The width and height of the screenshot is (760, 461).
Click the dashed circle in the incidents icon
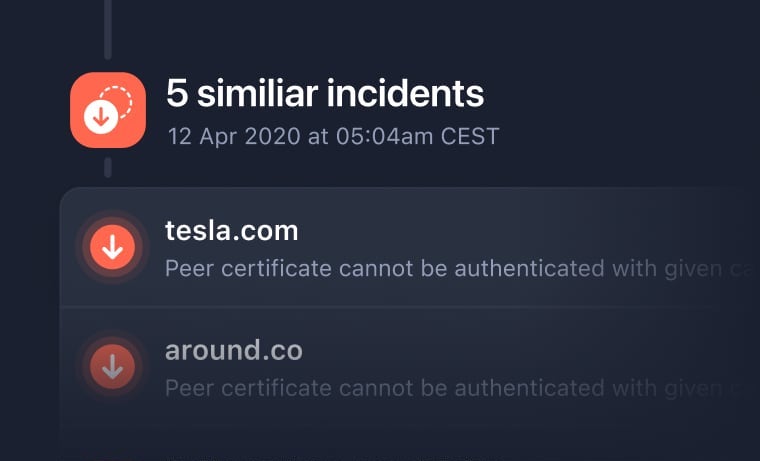pos(118,99)
